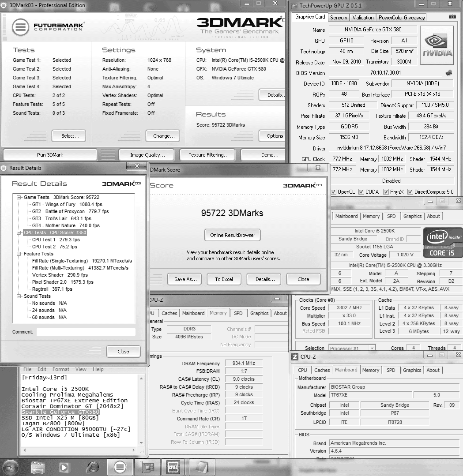Click the Notepad vertical scrollbar up arrow
Screen dimensions: 463x476
click(141, 378)
